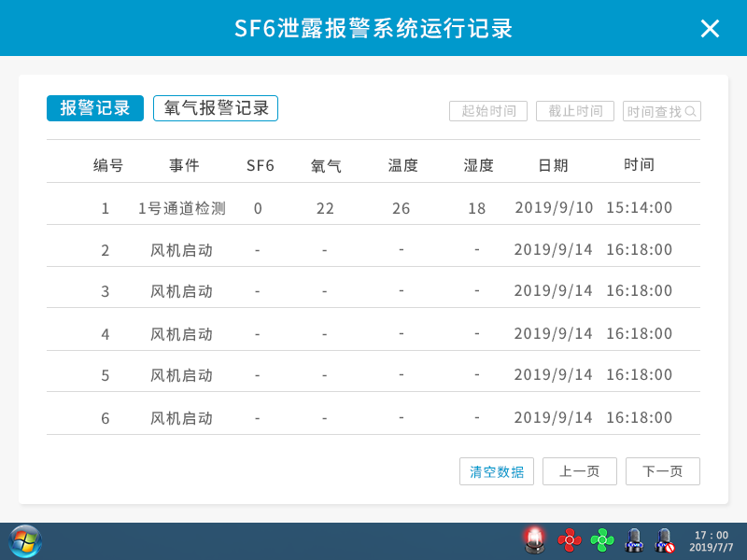Click the date 2019/9/14 in row 2
The height and width of the screenshot is (560, 747).
(x=553, y=249)
